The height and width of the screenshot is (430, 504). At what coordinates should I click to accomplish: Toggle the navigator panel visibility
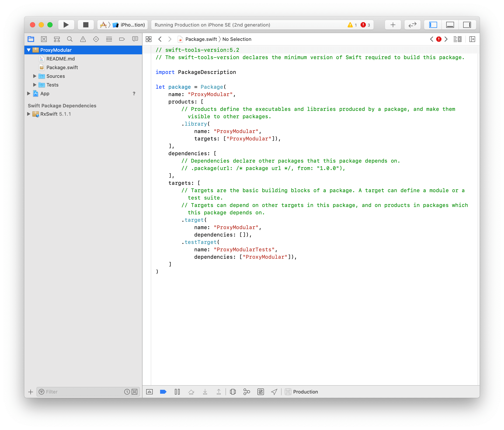click(x=433, y=25)
